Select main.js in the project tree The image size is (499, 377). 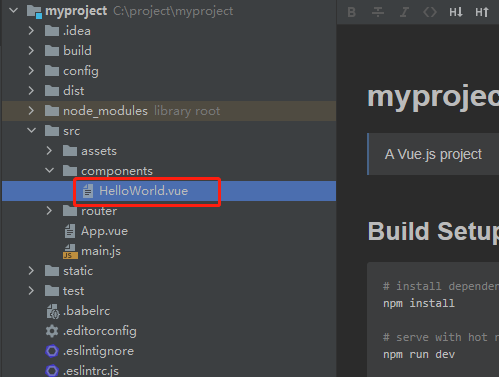coord(101,251)
